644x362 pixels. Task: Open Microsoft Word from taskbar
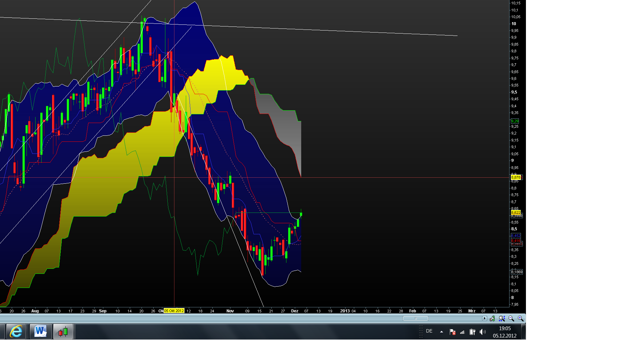pos(41,332)
